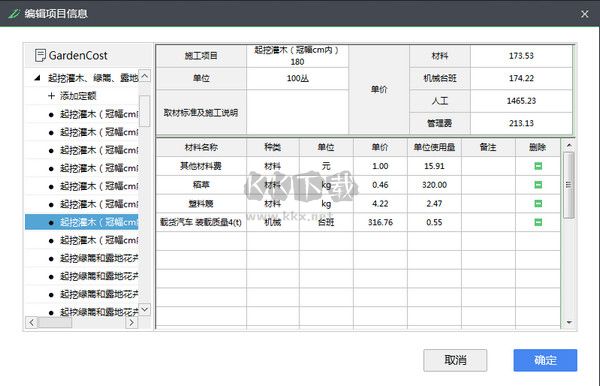Click material table scroll down arrow
This screenshot has width=600, height=386.
(569, 322)
